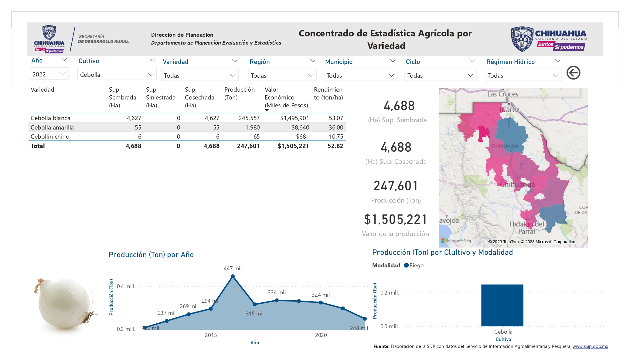Image resolution: width=630 pixels, height=364 pixels.
Task: Click the Las Cruces map label
Action: (502, 94)
